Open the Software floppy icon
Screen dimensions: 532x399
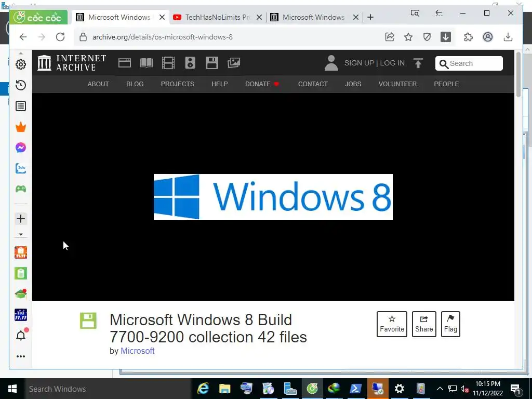[x=212, y=63]
